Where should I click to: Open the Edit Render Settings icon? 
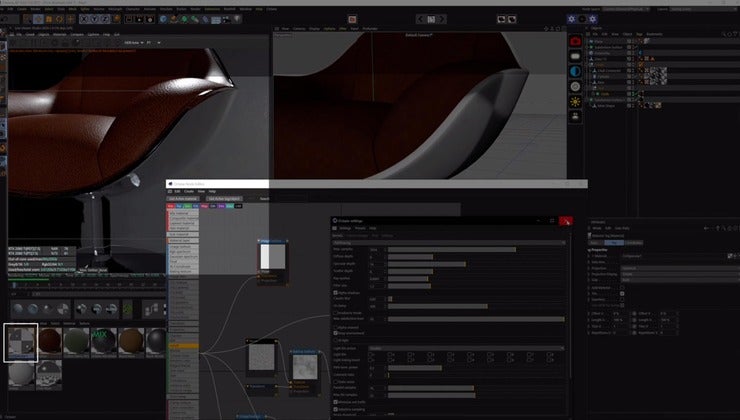click(x=150, y=19)
